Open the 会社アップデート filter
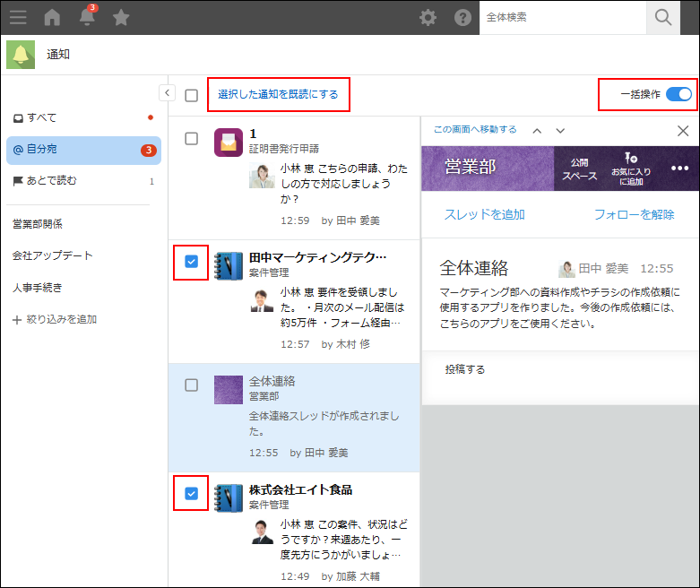The width and height of the screenshot is (700, 588). (52, 255)
